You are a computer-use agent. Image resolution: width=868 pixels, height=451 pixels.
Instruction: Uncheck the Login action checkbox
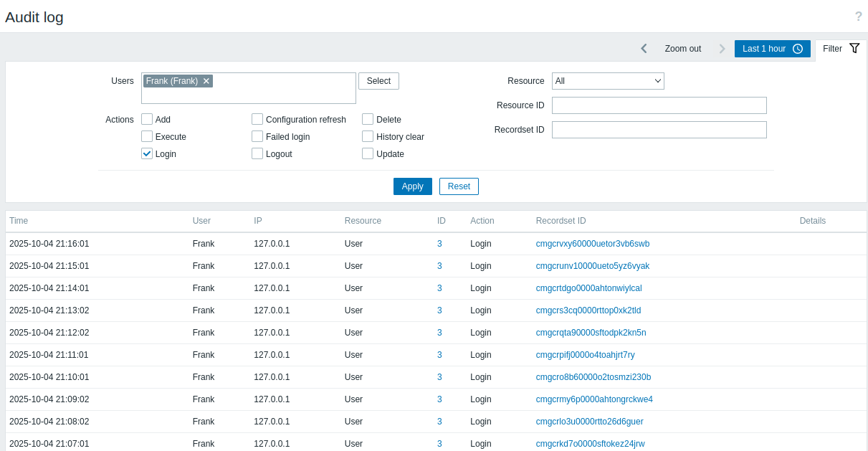[147, 153]
